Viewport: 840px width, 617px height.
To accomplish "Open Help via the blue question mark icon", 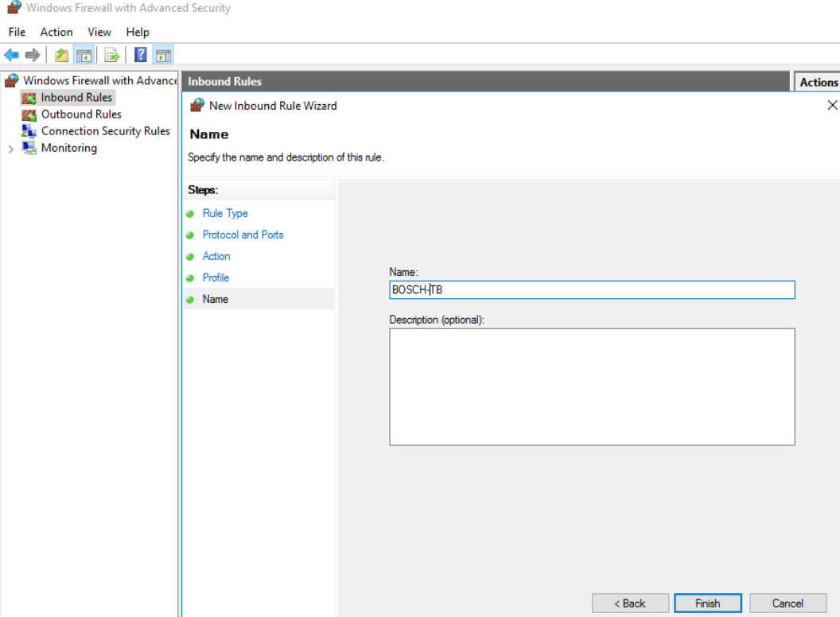I will [x=141, y=55].
